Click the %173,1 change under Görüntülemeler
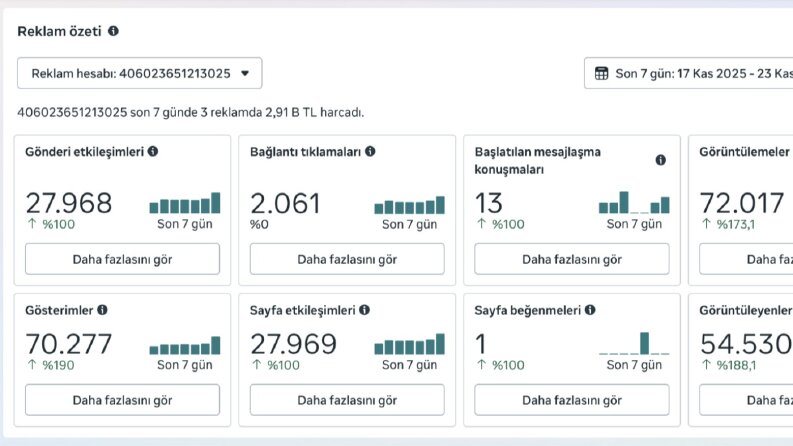Screen dimensions: 793x446 point(728,224)
